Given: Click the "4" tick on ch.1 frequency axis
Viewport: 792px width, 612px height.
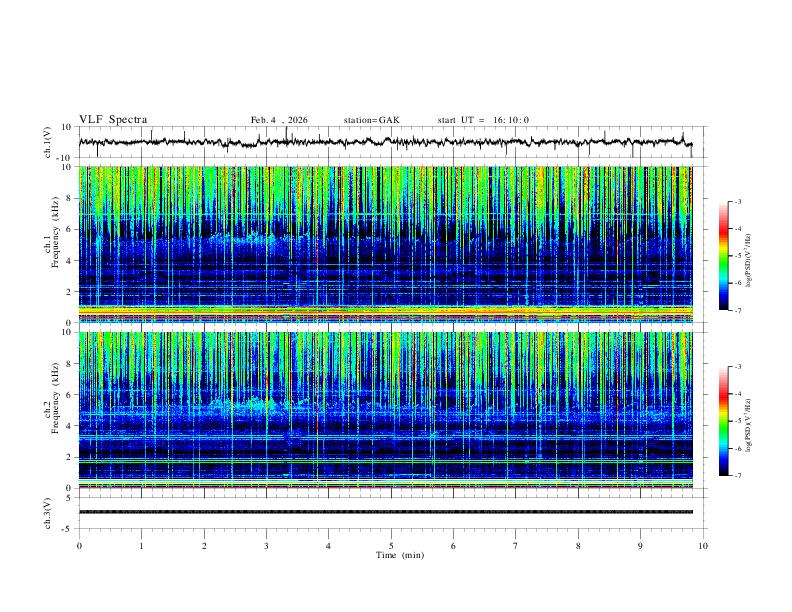Looking at the screenshot, I should (69, 261).
